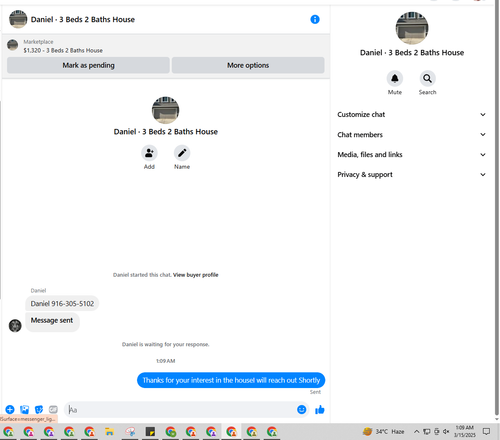500x440 pixels.
Task: Open the $1,320 Marketplace listing link
Action: click(63, 51)
